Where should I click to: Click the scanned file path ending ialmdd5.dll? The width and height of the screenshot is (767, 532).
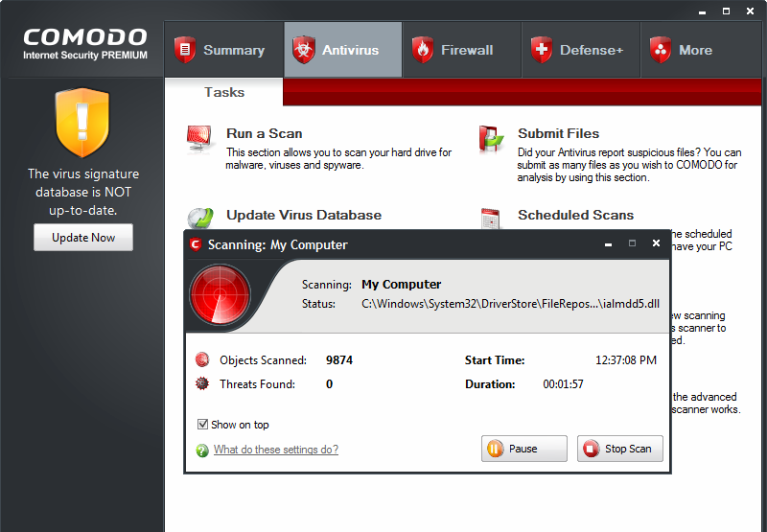(x=510, y=304)
